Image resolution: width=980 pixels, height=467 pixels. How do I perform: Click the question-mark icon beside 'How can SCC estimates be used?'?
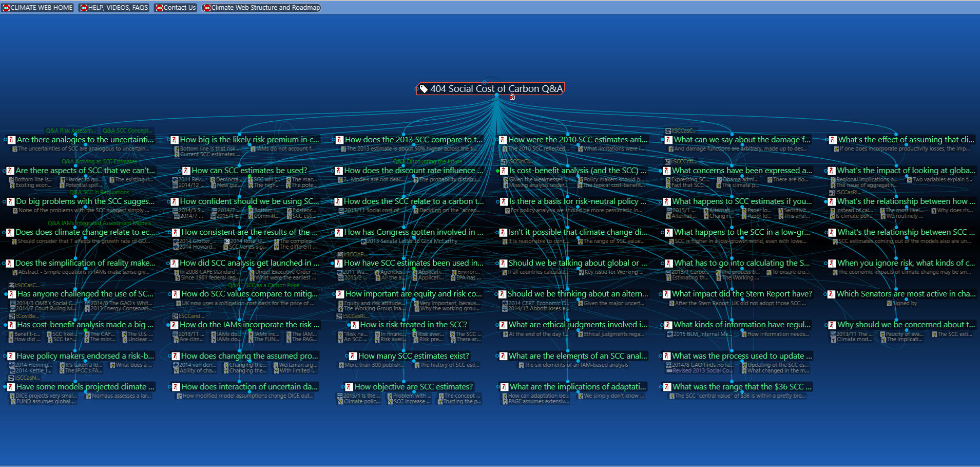click(x=186, y=171)
